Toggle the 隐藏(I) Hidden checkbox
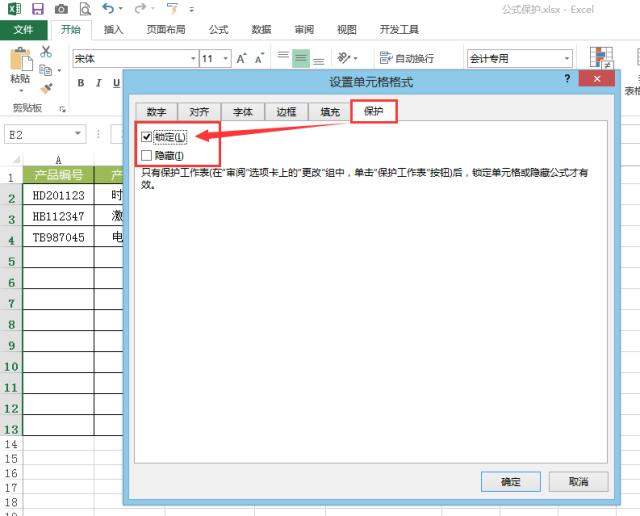Screen dimensions: 640x516 [147, 156]
